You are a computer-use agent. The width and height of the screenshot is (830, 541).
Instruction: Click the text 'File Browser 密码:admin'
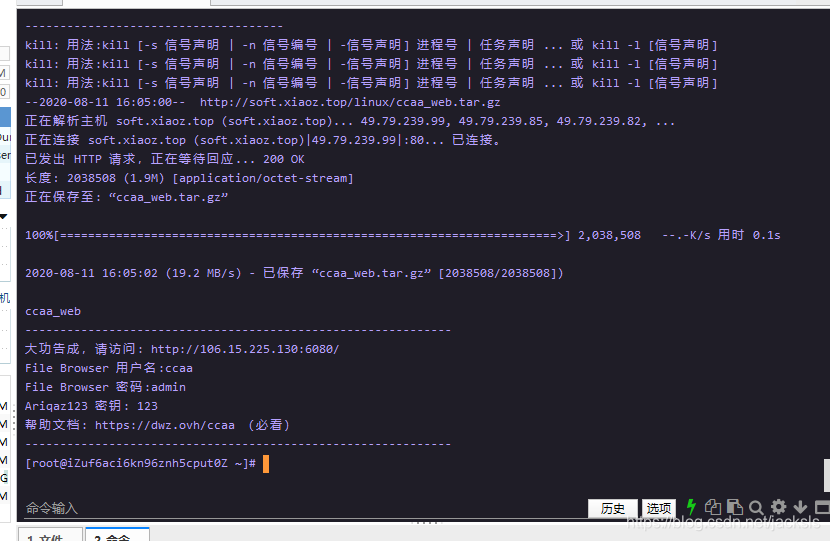[x=105, y=387]
